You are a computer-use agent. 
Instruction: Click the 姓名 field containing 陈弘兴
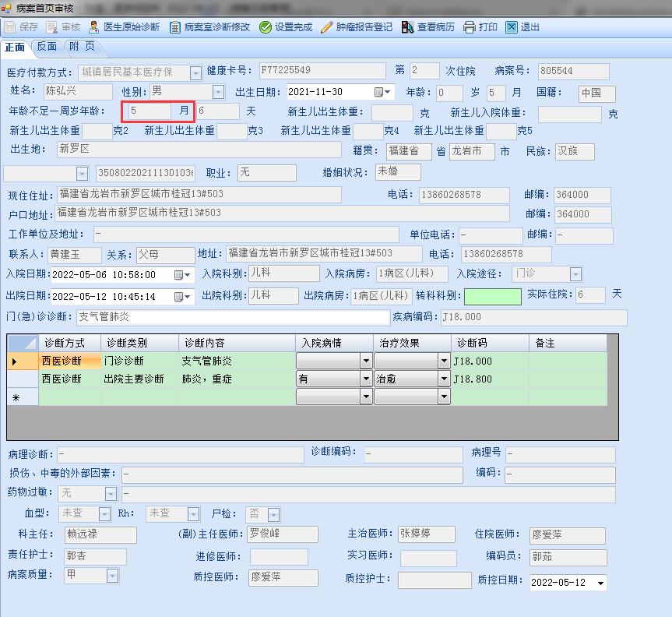78,91
